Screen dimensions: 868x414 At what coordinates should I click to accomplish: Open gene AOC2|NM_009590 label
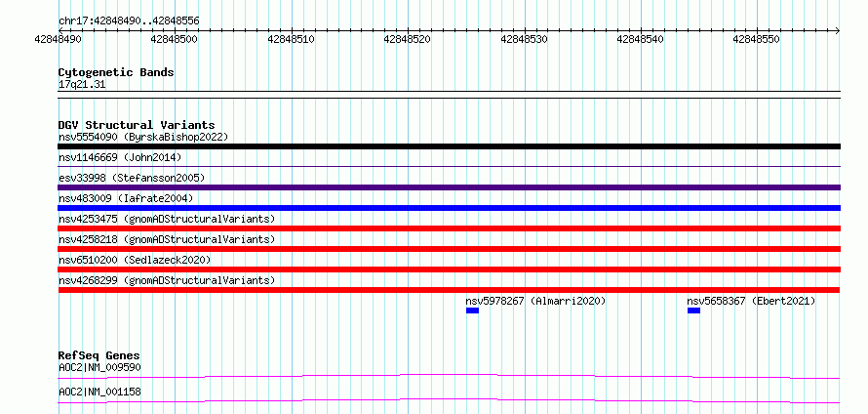click(x=99, y=367)
